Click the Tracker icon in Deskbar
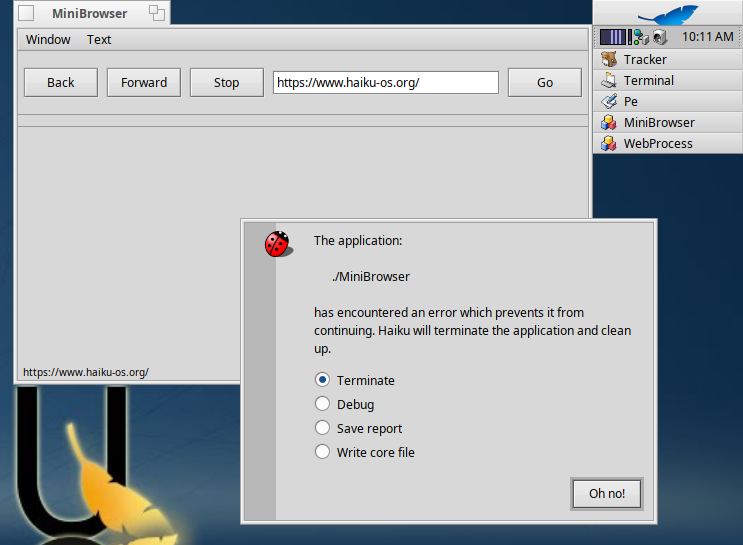 [609, 60]
